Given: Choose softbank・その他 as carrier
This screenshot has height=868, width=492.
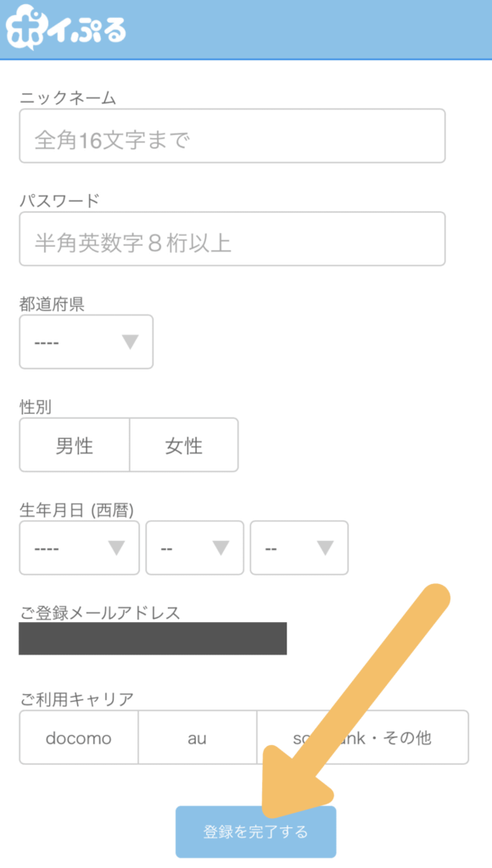Looking at the screenshot, I should [363, 737].
